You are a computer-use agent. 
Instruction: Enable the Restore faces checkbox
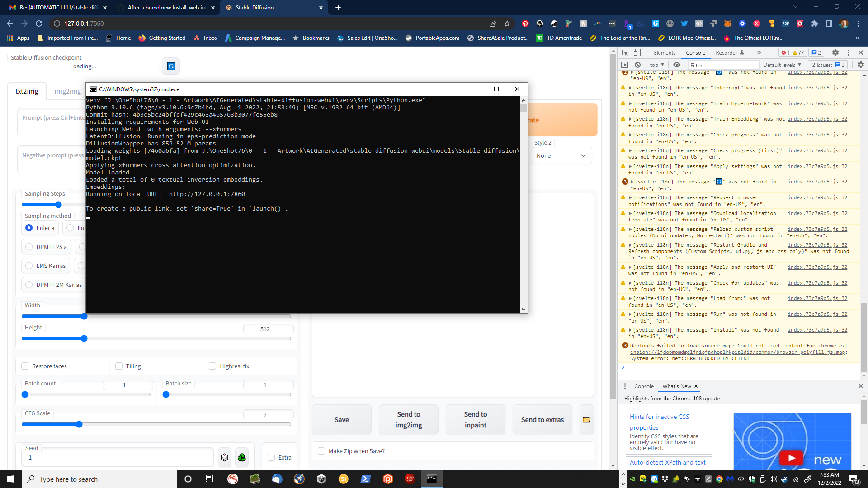click(x=25, y=366)
